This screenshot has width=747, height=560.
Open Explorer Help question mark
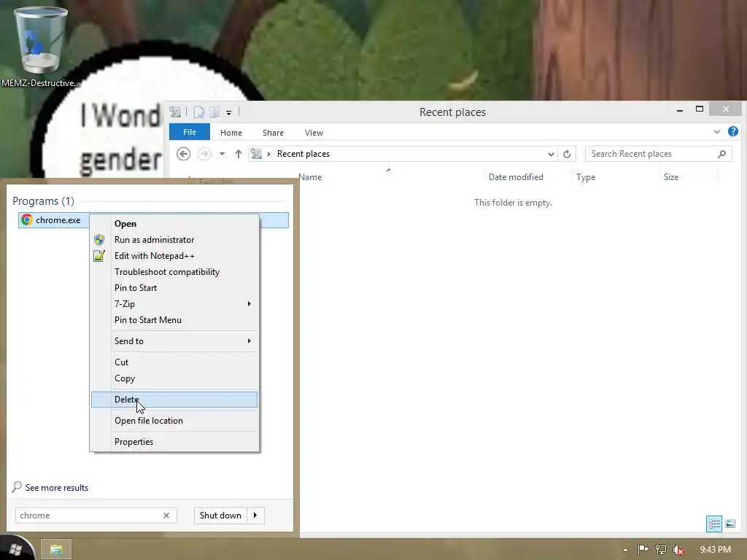733,131
